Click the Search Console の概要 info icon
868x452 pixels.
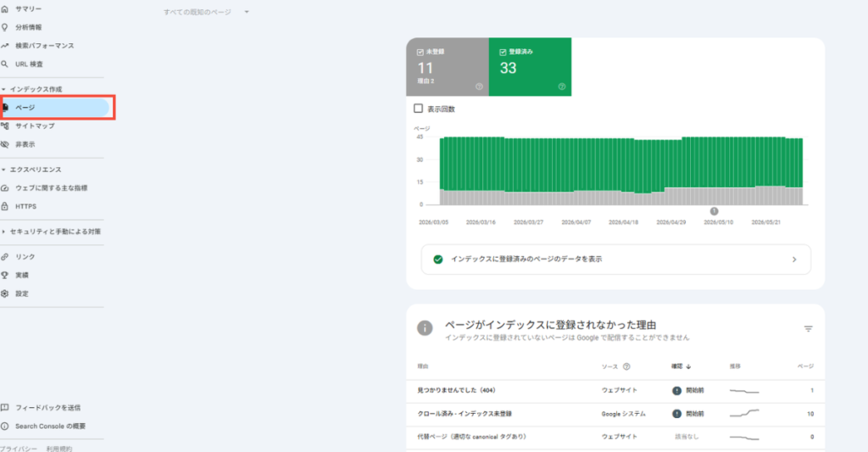pyautogui.click(x=4, y=426)
